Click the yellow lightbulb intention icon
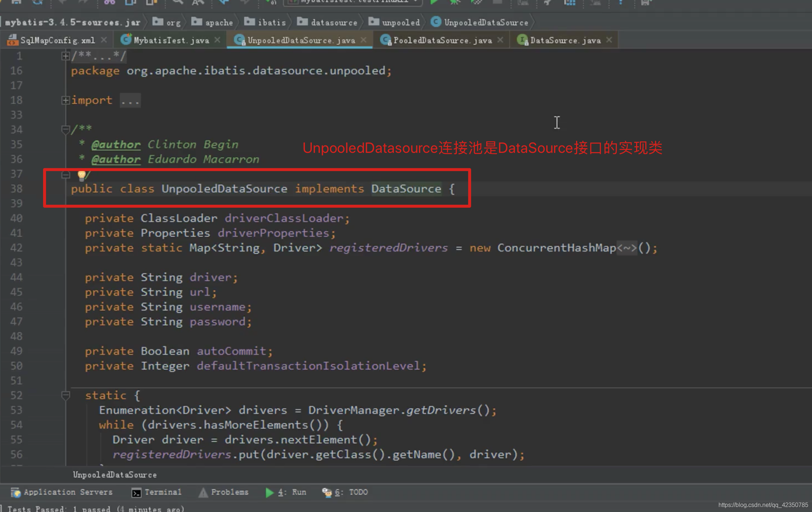812x512 pixels. point(81,175)
